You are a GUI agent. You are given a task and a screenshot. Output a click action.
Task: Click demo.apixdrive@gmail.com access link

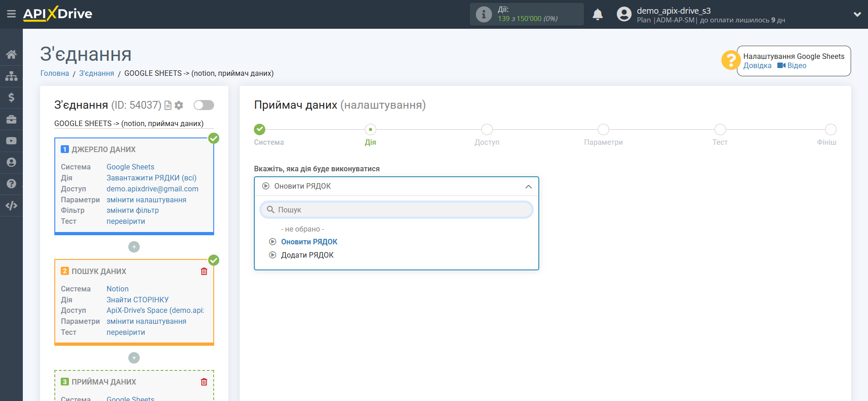(153, 189)
